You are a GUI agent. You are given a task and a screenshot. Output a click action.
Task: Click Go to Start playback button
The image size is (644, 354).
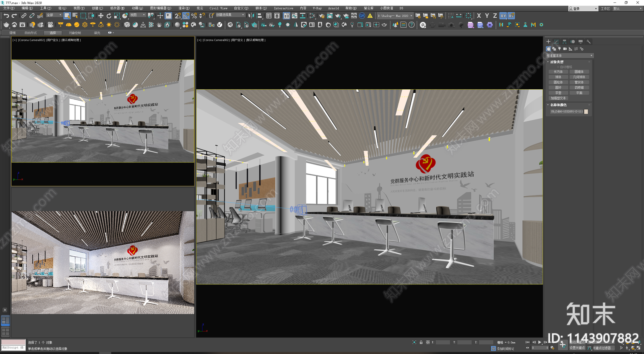click(528, 342)
